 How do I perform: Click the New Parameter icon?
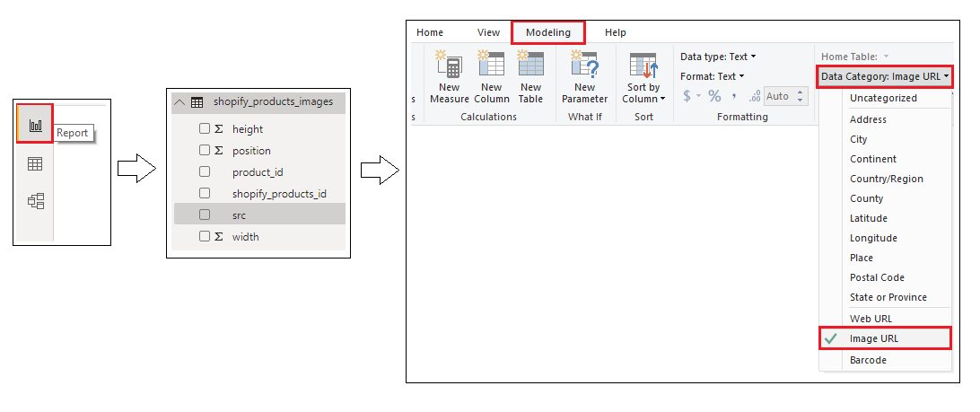584,78
